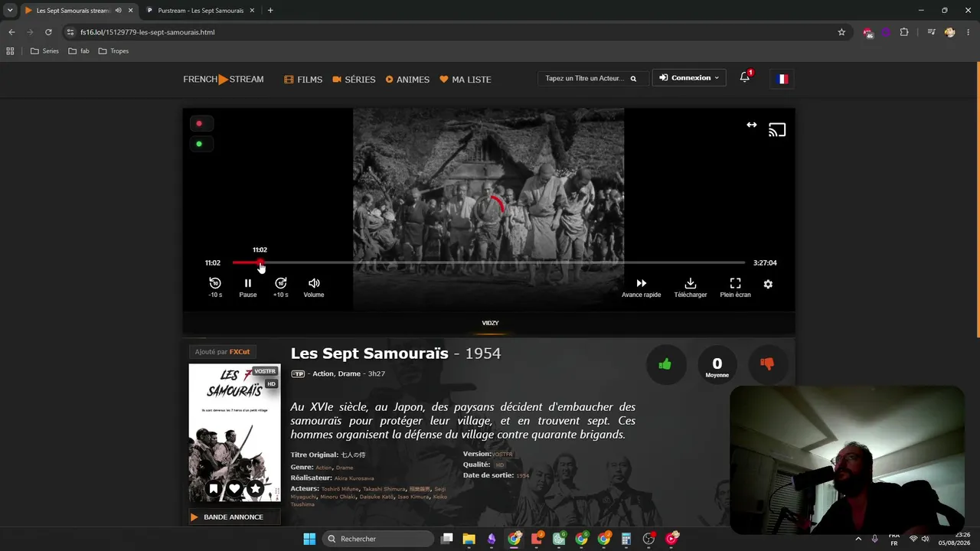Screen dimensions: 980x551
Task: Show hidden system tray icons
Action: tap(857, 539)
